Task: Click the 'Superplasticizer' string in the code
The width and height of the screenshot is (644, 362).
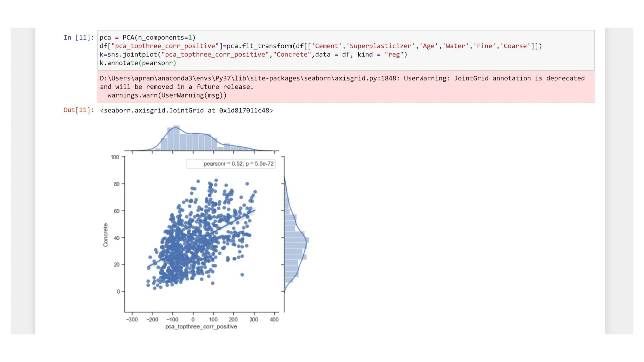Action: [x=380, y=46]
